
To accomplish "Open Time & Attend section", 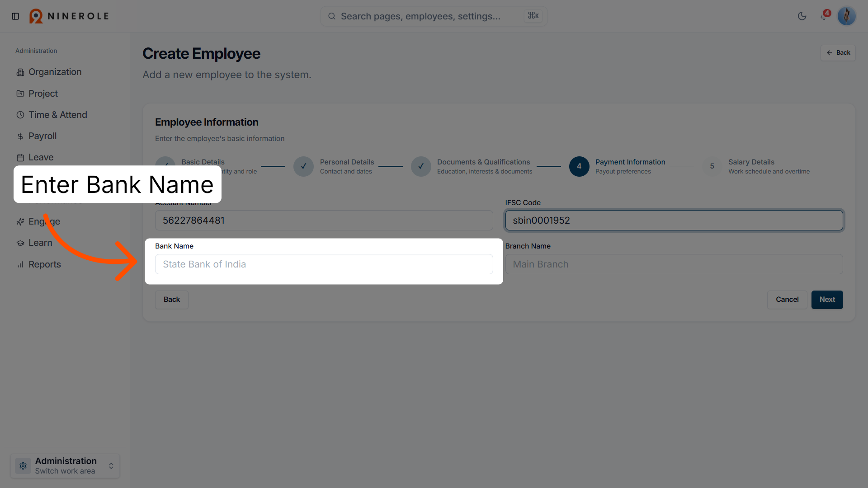I will (x=58, y=115).
